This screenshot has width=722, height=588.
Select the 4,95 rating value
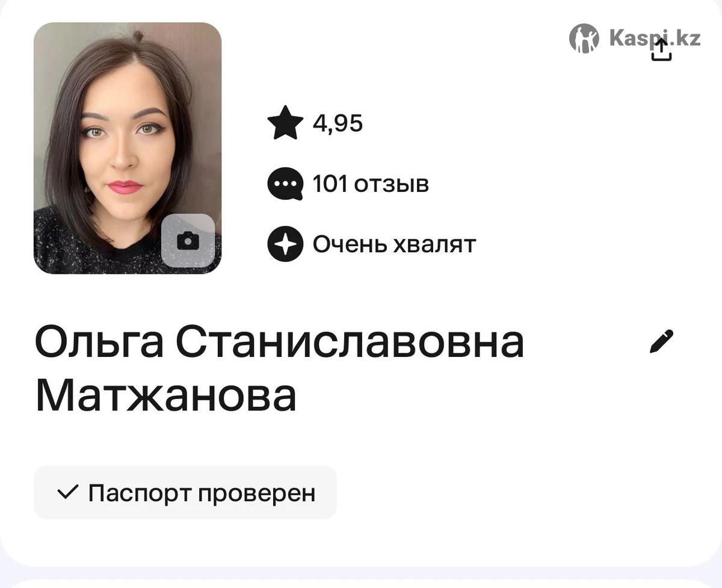coord(338,124)
